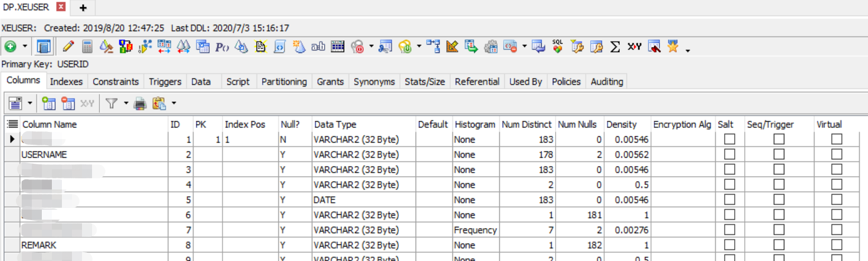868x261 pixels.
Task: Toggle Salt checkbox in REMARK row
Action: pyautogui.click(x=729, y=245)
